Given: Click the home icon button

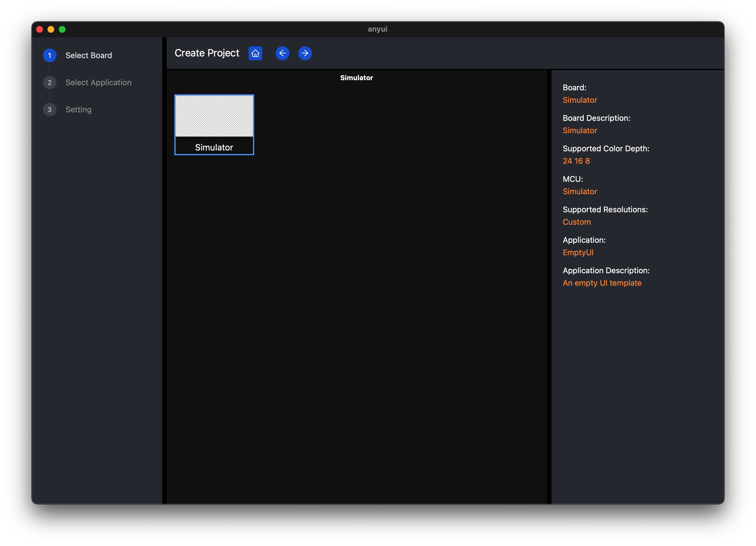Looking at the screenshot, I should [x=255, y=53].
